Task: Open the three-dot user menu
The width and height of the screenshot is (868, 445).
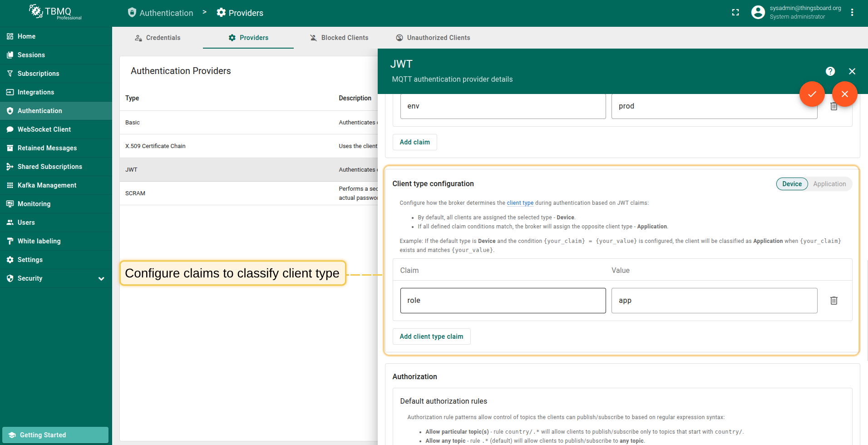Action: point(852,13)
